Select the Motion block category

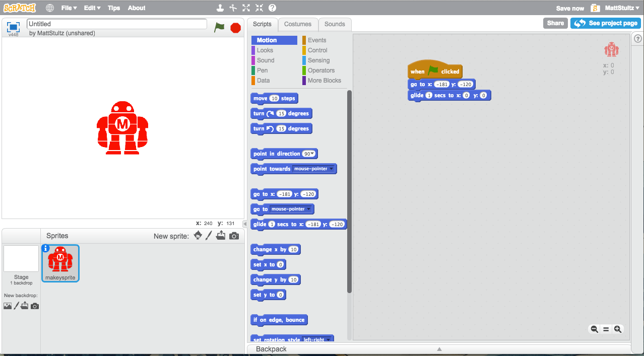pos(275,40)
